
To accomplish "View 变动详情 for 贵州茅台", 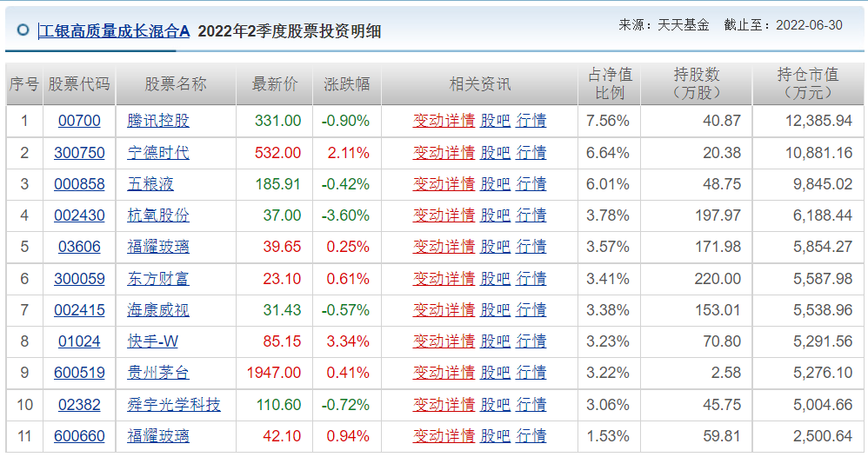I will (444, 374).
